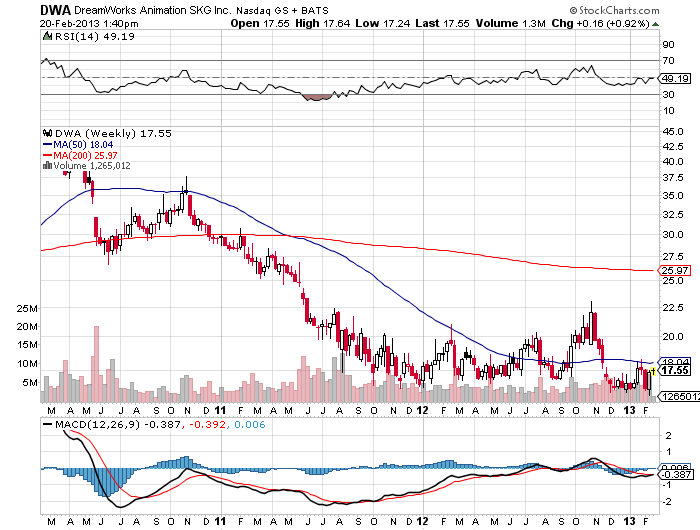The image size is (700, 530).
Task: Click year label 12 below the price chart
Action: click(422, 410)
